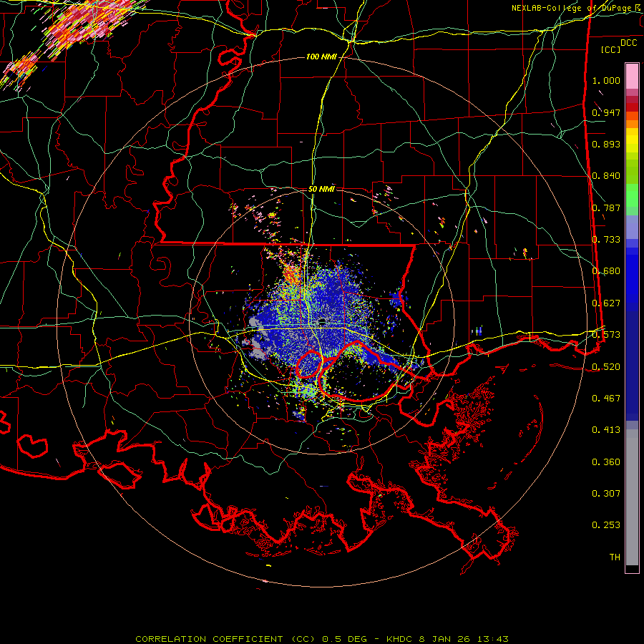Click the 0.733 scale value
The height and width of the screenshot is (644, 644).
(606, 240)
